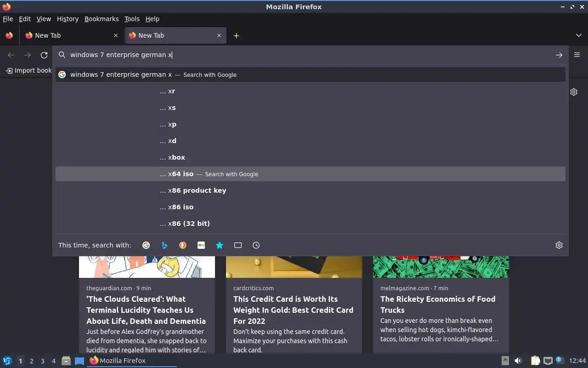Open the View menu

pos(44,19)
